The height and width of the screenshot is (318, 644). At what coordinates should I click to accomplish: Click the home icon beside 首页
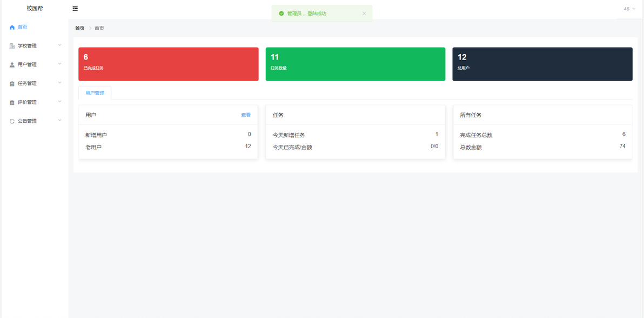tap(12, 27)
